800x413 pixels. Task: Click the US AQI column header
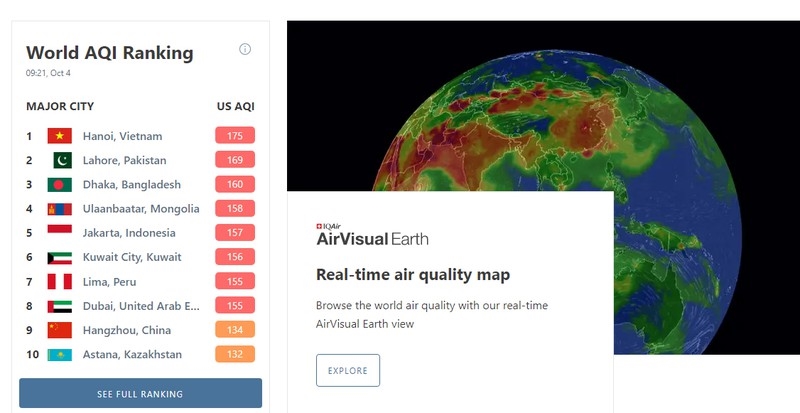tap(236, 106)
